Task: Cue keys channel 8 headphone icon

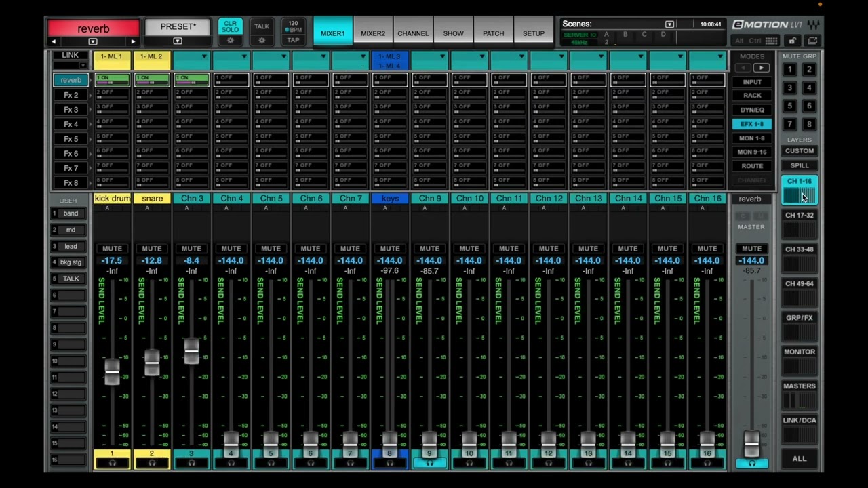Action: [x=390, y=464]
